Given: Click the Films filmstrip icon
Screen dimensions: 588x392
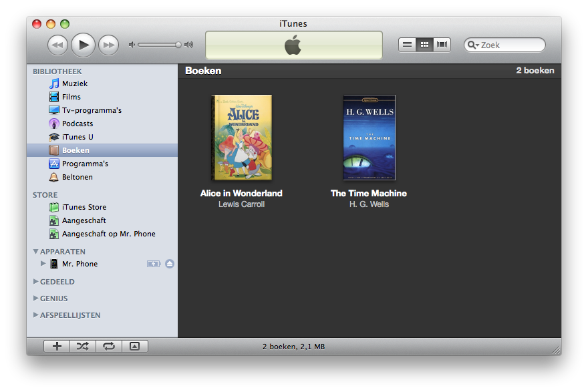Looking at the screenshot, I should tap(54, 97).
